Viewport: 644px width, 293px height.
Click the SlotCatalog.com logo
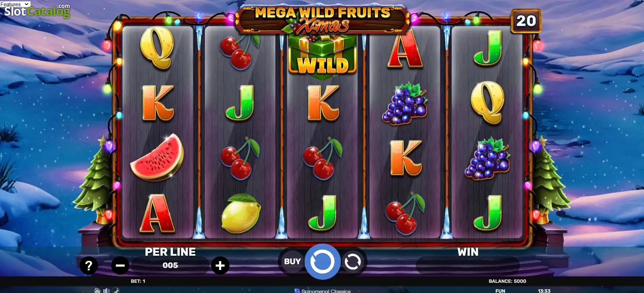pos(37,11)
